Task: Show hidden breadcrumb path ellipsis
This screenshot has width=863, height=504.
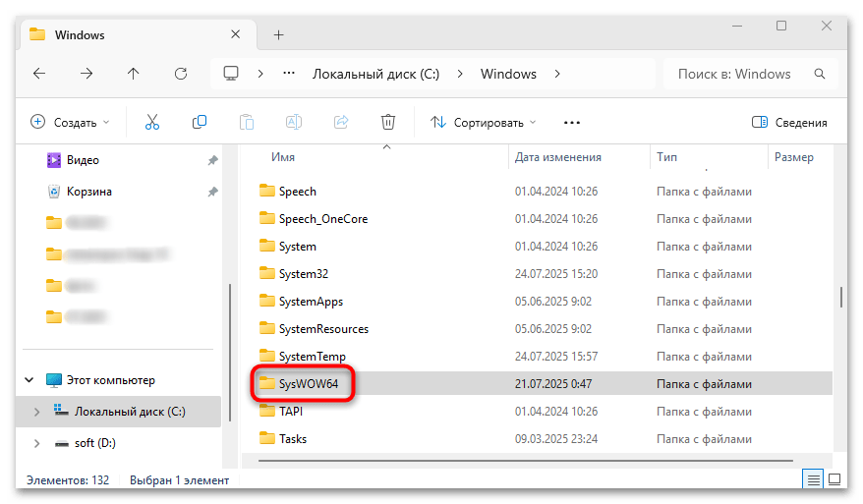Action: [289, 73]
